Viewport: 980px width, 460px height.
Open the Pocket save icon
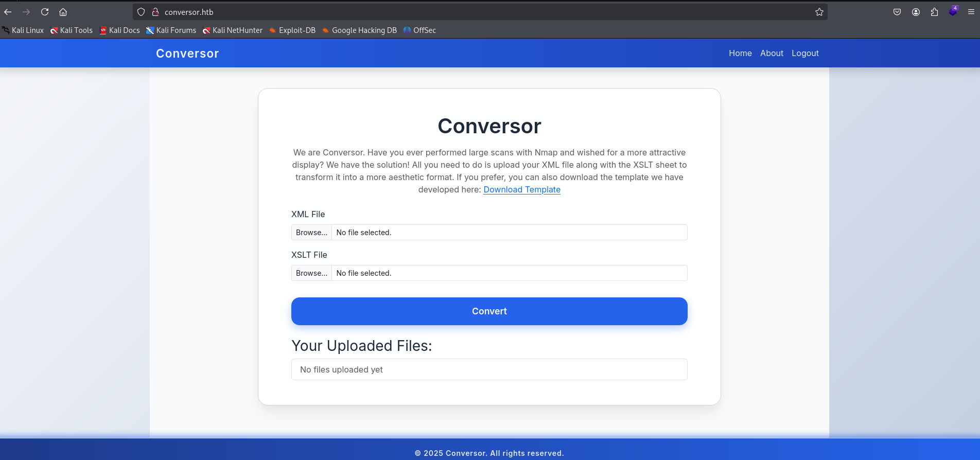pyautogui.click(x=897, y=12)
